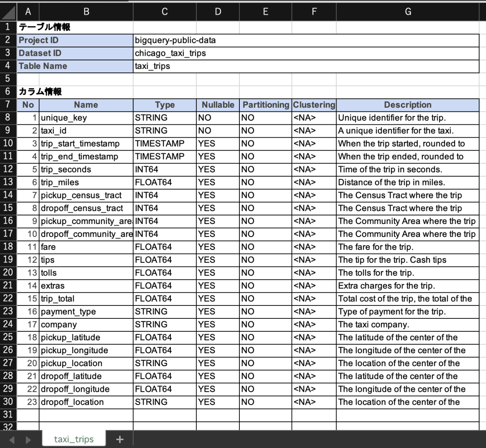Select column B header
Screen dimensions: 486x448
(86, 12)
